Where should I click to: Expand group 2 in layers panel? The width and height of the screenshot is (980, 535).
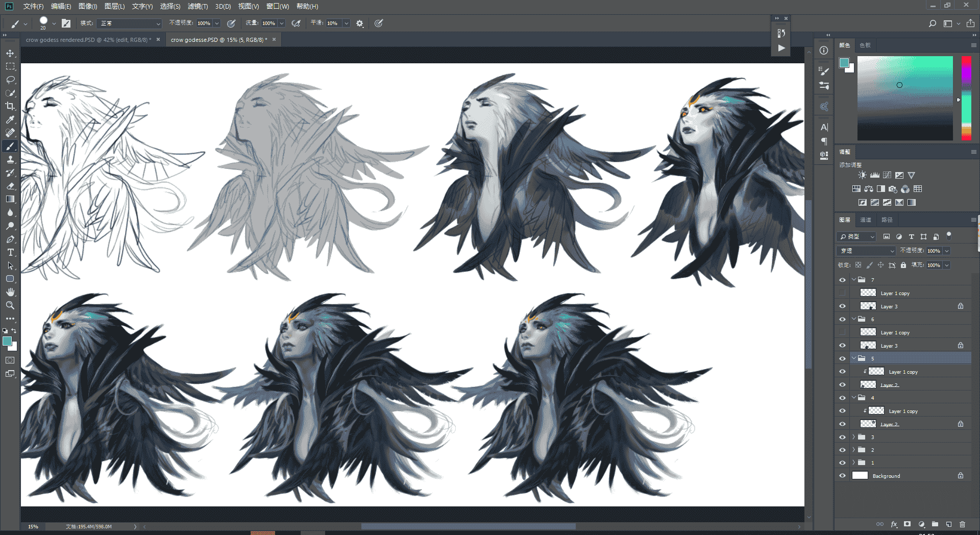pos(853,450)
